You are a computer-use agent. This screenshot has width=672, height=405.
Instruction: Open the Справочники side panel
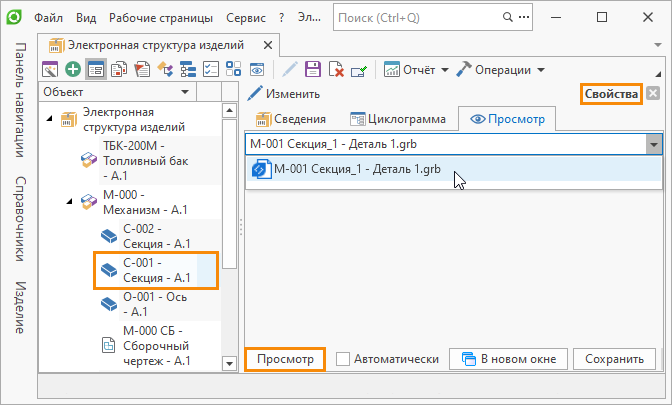tap(20, 219)
